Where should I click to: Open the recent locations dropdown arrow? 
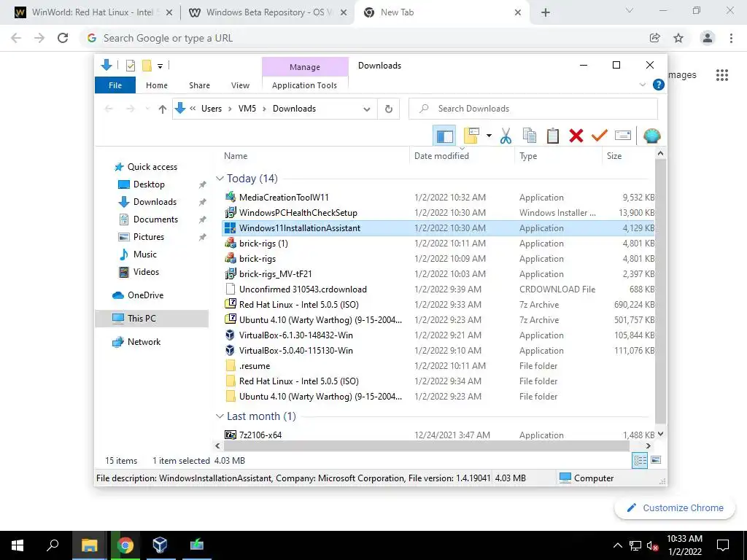(x=147, y=109)
